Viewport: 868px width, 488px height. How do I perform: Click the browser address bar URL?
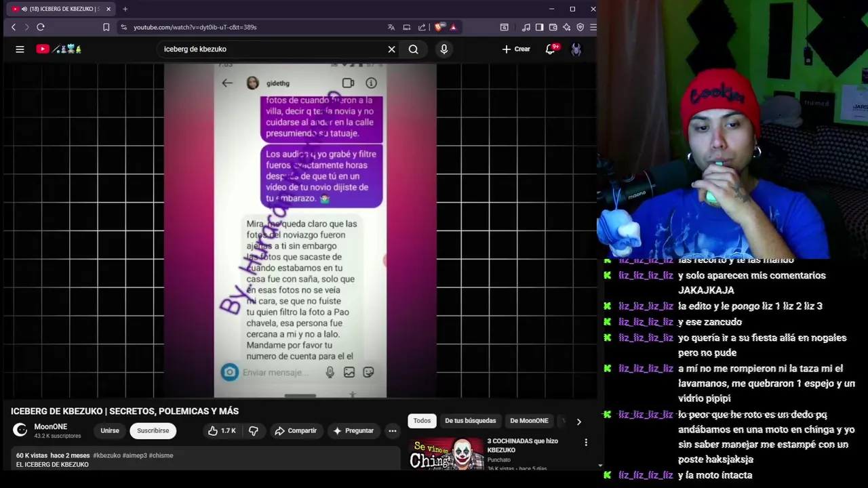pos(195,27)
